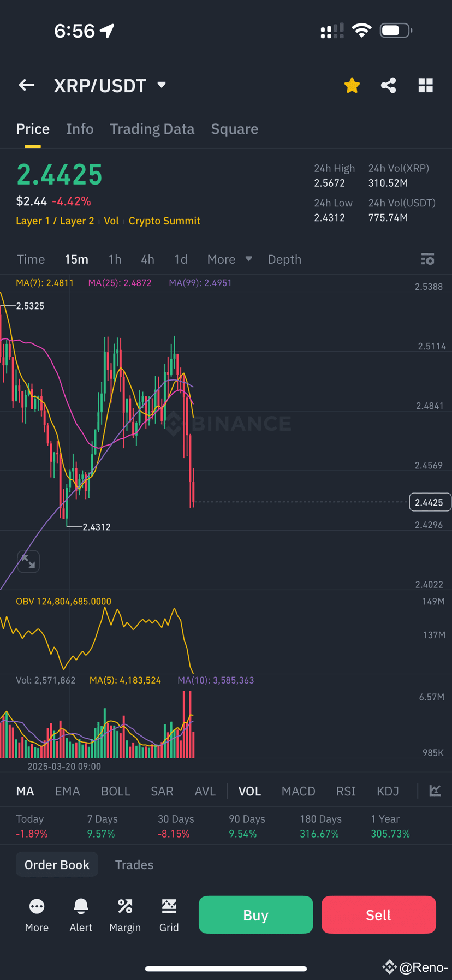The height and width of the screenshot is (980, 452).
Task: Toggle the BOLL indicator
Action: pos(116,791)
